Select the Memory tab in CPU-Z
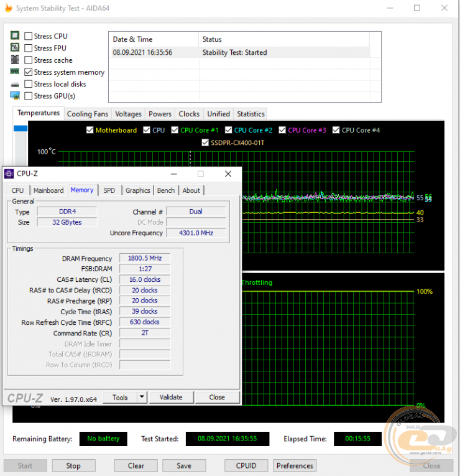The width and height of the screenshot is (460, 476). (x=82, y=190)
